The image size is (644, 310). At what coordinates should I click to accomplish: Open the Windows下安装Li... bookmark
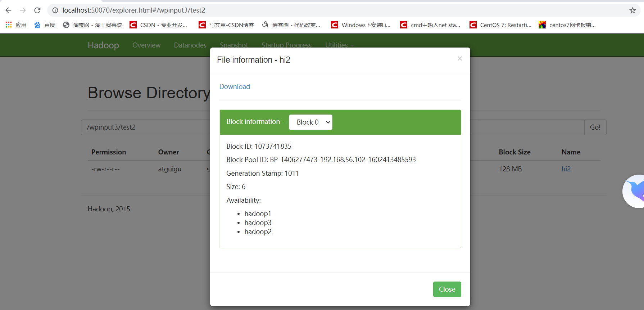click(x=361, y=25)
